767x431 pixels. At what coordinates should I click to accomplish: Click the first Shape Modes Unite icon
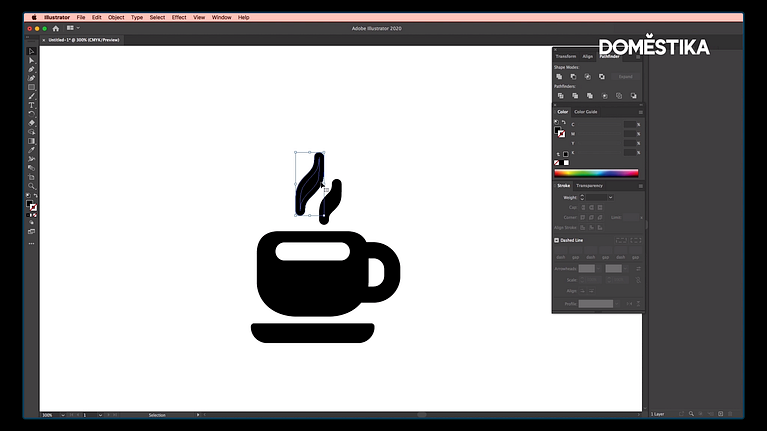pos(559,76)
